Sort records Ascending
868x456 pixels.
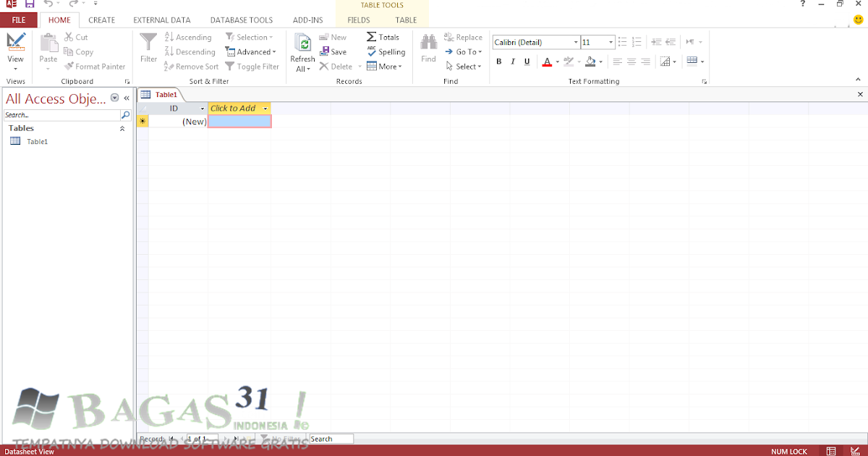click(188, 37)
